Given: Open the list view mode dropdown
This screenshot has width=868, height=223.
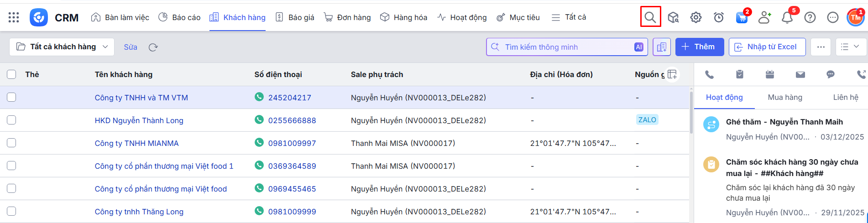Looking at the screenshot, I should 850,47.
